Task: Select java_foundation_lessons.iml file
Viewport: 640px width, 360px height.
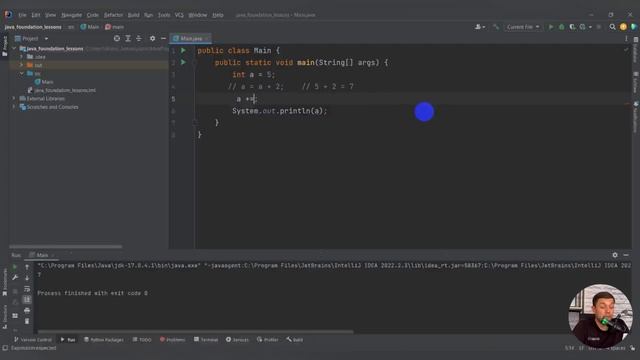Action: pyautogui.click(x=61, y=90)
